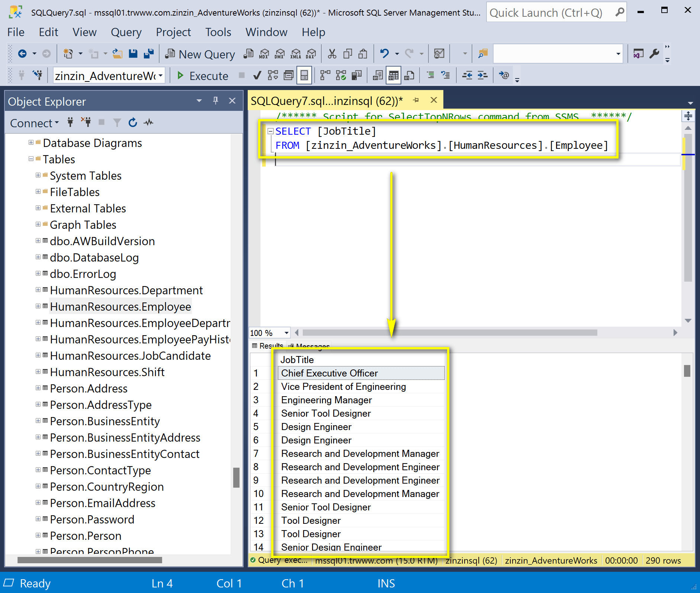Click the DMX query icon

(280, 54)
